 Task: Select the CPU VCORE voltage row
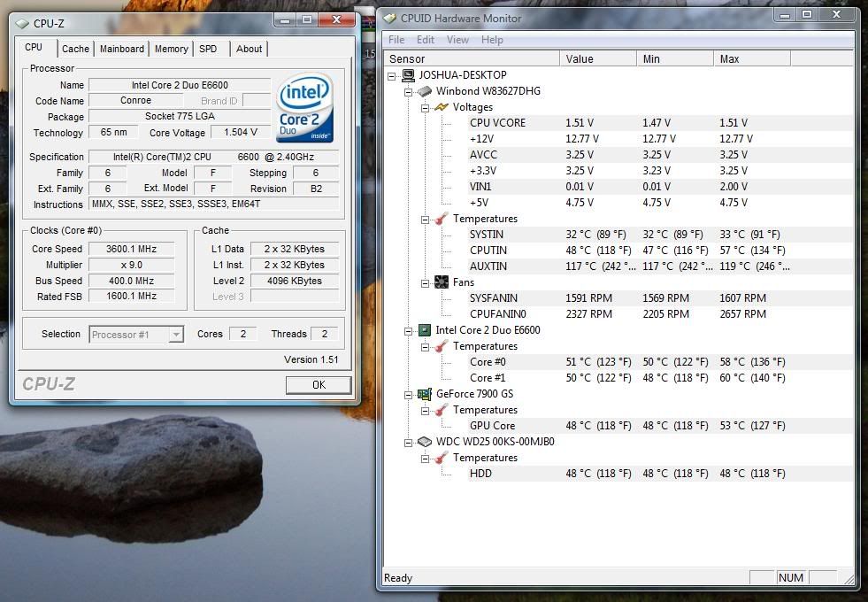pyautogui.click(x=660, y=123)
